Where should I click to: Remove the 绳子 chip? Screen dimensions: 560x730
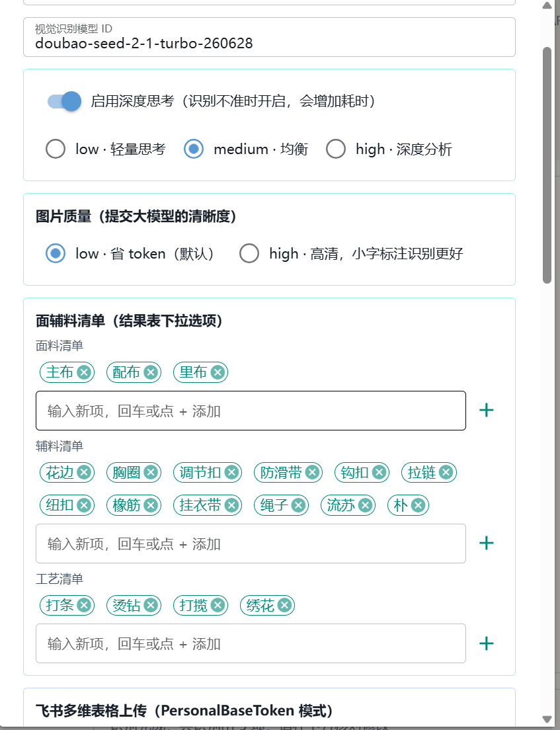[x=298, y=505]
